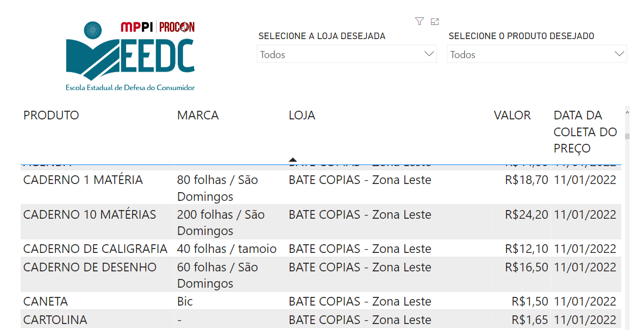This screenshot has width=644, height=330.
Task: Click the scroll-up arrow on the table scrollbar
Action: [x=627, y=113]
